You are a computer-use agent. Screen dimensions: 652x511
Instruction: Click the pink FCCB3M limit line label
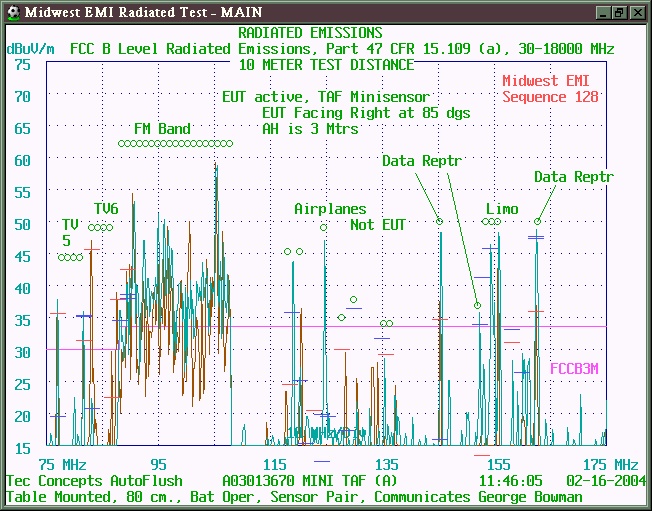pyautogui.click(x=574, y=369)
